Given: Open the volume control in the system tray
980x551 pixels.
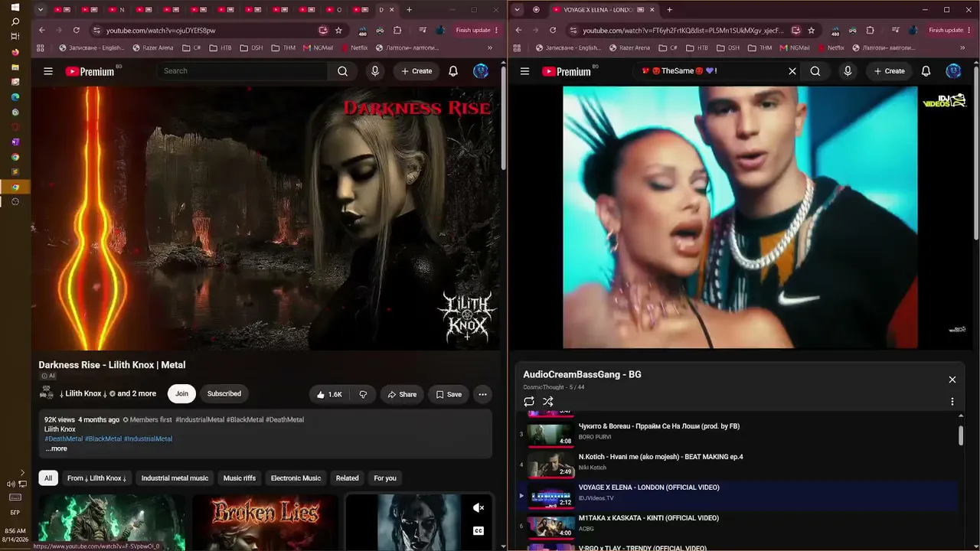Looking at the screenshot, I should click(x=11, y=484).
